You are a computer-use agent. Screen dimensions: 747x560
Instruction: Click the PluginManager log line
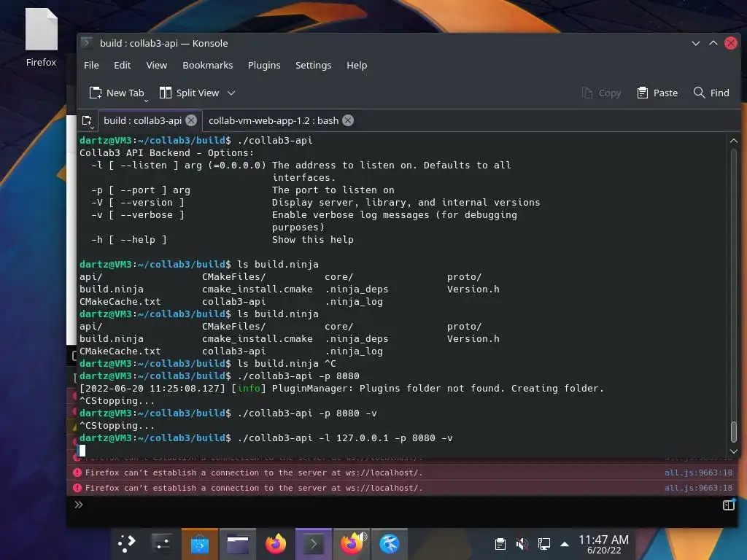(x=341, y=389)
